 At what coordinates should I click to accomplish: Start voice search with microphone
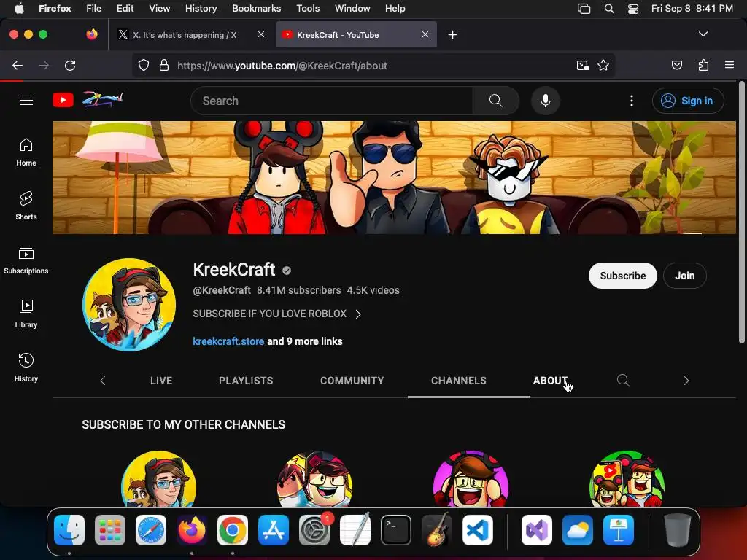(546, 101)
